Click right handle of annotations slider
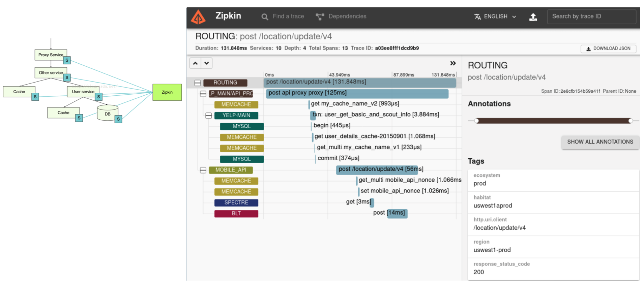This screenshot has width=644, height=283. (x=630, y=121)
